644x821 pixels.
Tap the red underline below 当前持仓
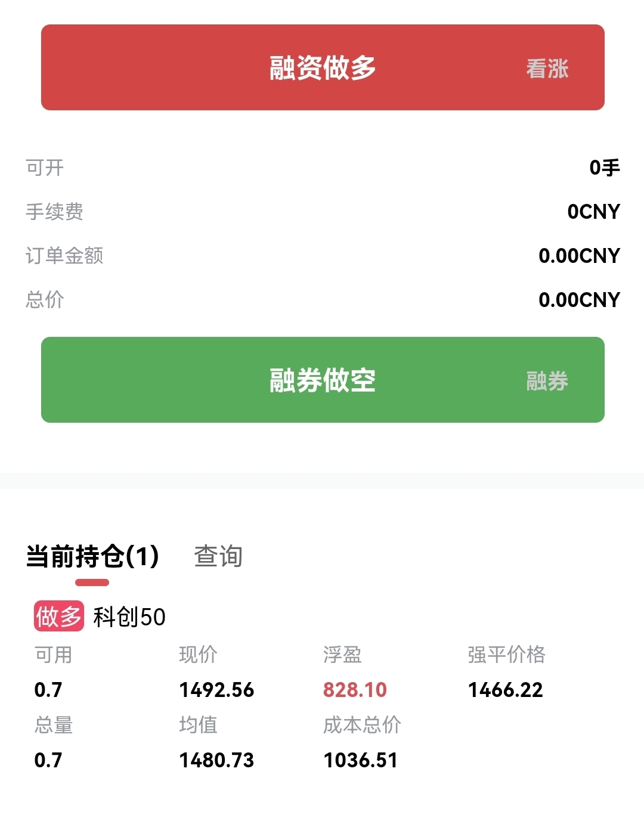92,583
